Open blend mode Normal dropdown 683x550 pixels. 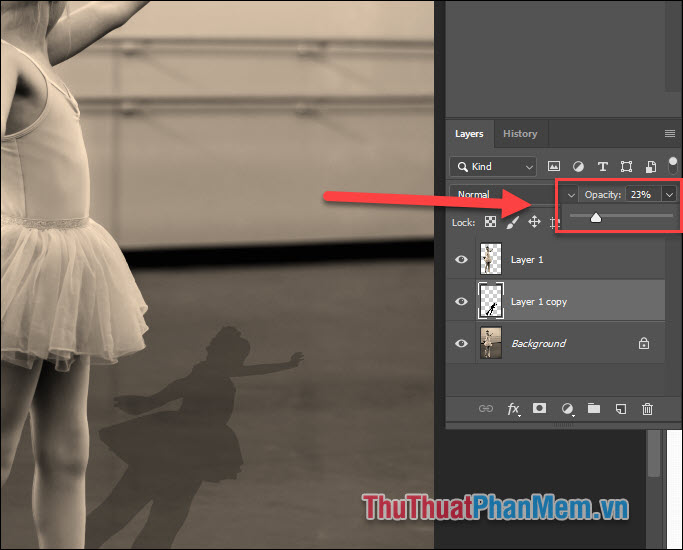coord(513,195)
